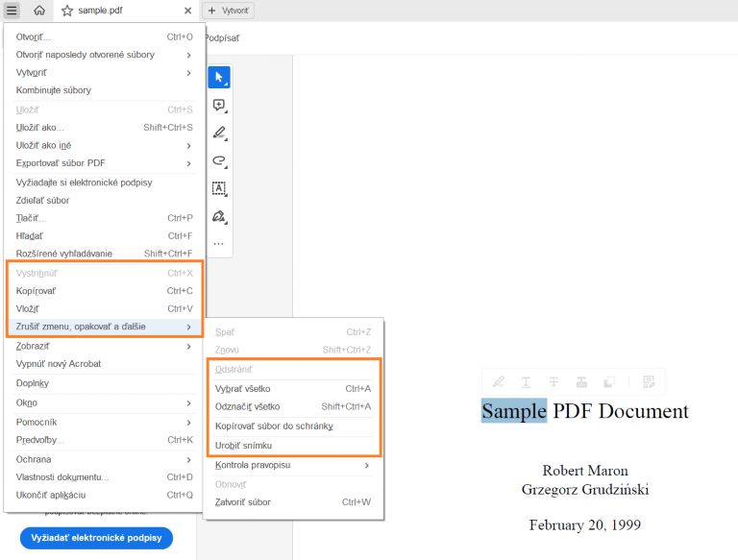
Task: Expand the Okno submenu
Action: point(104,402)
